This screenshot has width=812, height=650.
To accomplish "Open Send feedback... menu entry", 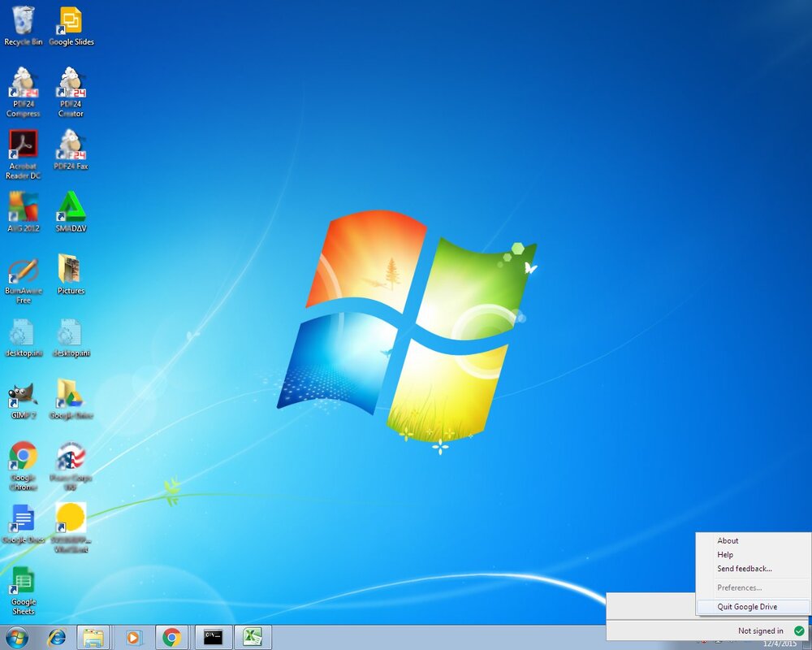I will (744, 569).
